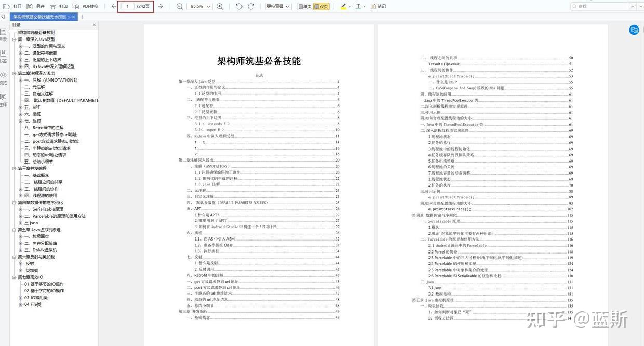Collapse 第三章并发编程 outline node
Viewport: 644px width, 346px height.
[x=14, y=168]
